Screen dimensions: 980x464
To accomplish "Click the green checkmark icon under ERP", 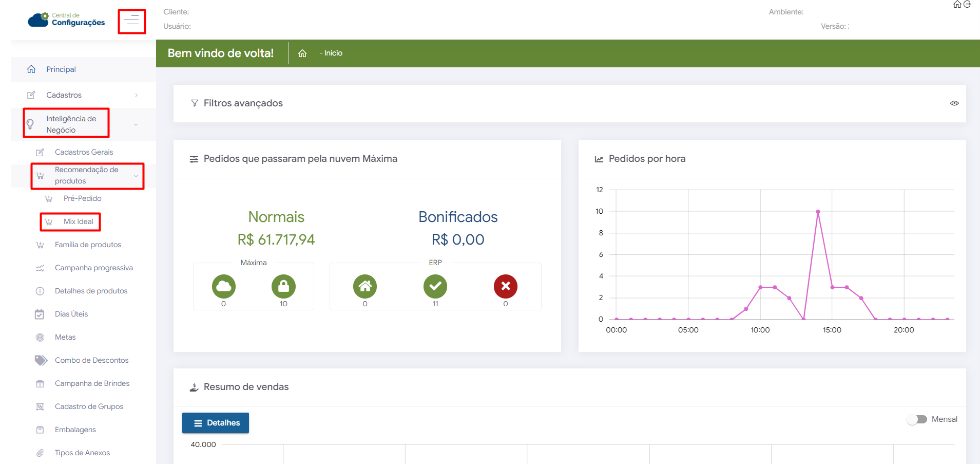I will [x=435, y=286].
